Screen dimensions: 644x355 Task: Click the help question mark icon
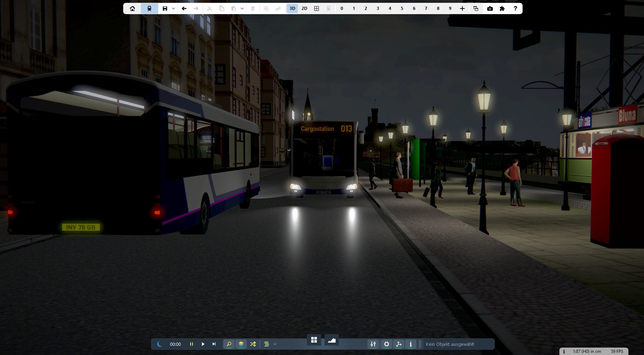[515, 8]
